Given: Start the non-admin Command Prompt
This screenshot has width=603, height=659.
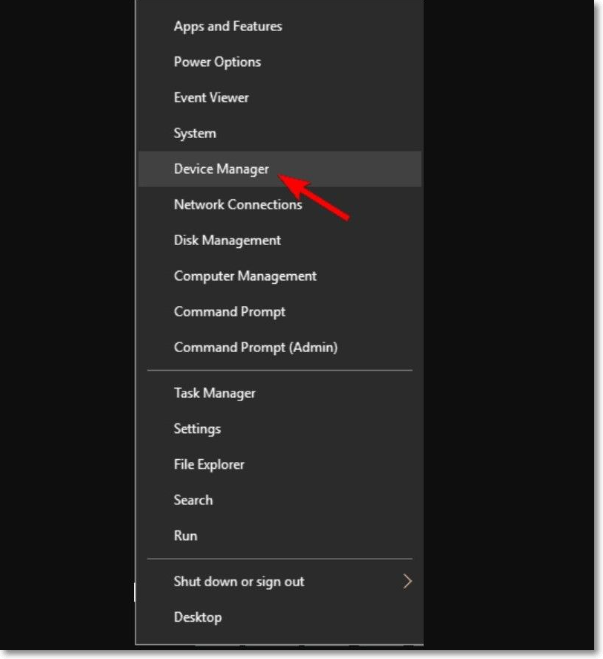Looking at the screenshot, I should point(229,312).
